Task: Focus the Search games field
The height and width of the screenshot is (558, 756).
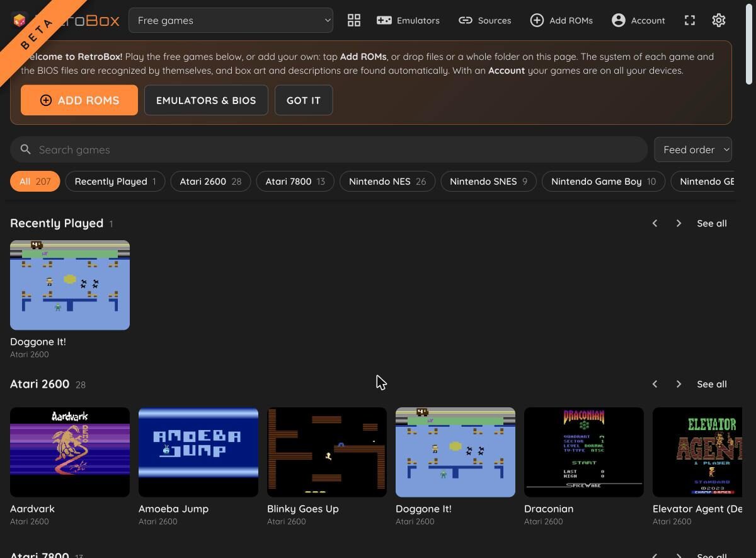Action: tap(329, 149)
